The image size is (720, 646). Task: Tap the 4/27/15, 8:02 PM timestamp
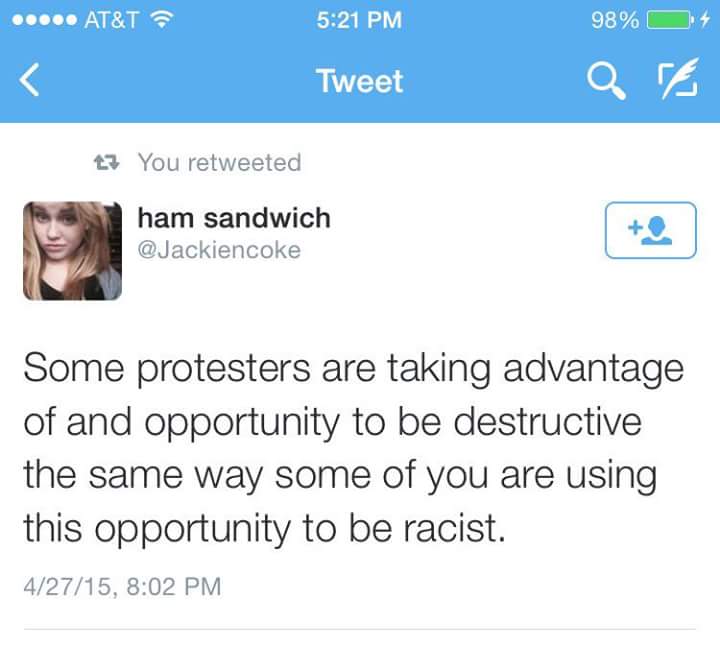click(121, 584)
